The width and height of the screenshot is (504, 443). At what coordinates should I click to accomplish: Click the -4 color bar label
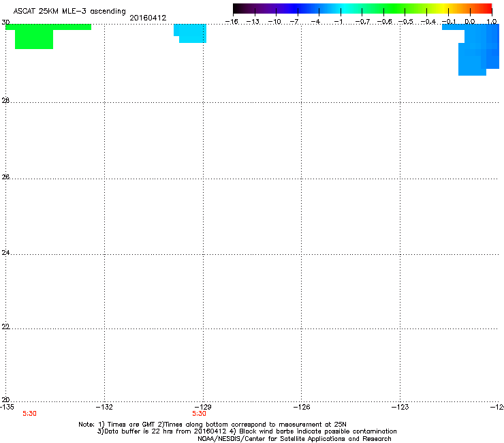pyautogui.click(x=315, y=22)
